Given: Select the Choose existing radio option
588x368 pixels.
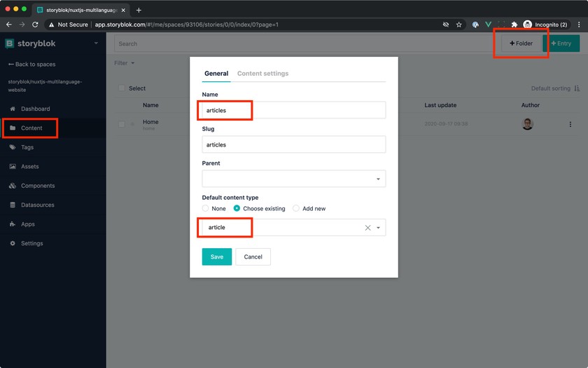Looking at the screenshot, I should (x=237, y=208).
